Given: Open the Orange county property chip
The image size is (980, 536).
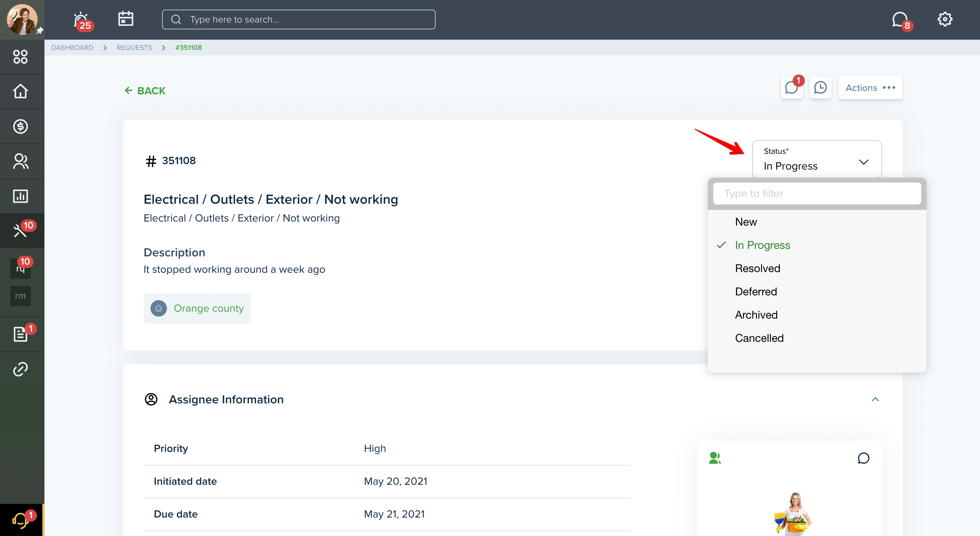Looking at the screenshot, I should pos(197,308).
